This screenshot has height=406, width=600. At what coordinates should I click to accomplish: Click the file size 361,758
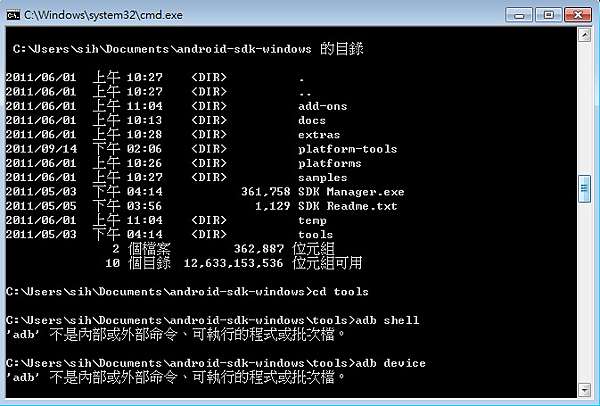tap(266, 192)
